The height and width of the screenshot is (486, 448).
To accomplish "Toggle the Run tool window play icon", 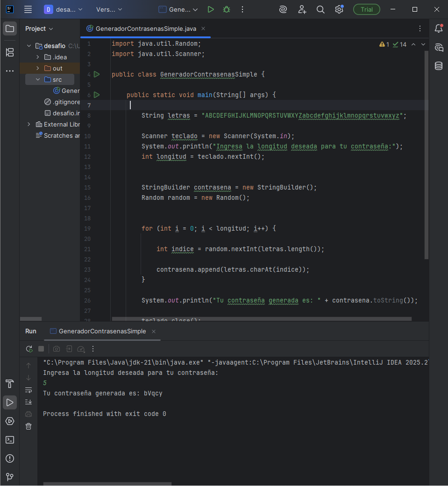I will (10, 402).
